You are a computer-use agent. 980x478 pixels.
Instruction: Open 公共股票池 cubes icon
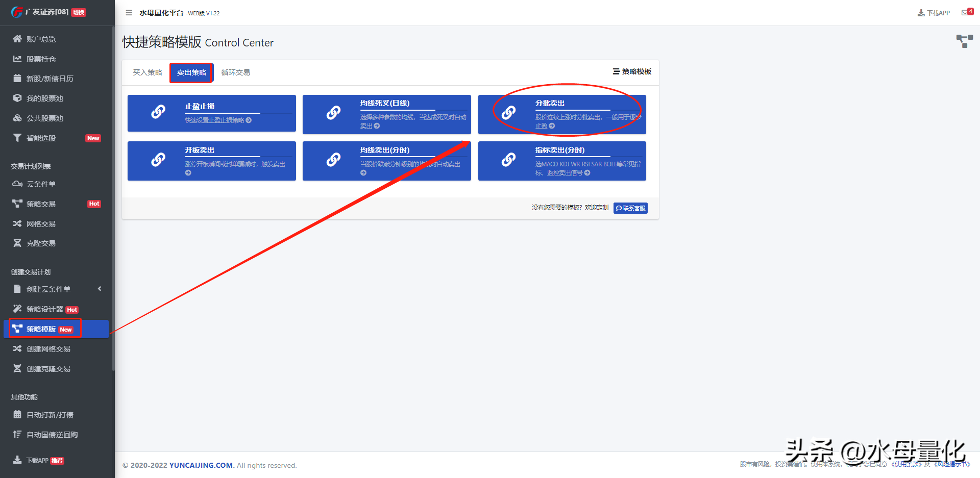point(17,118)
